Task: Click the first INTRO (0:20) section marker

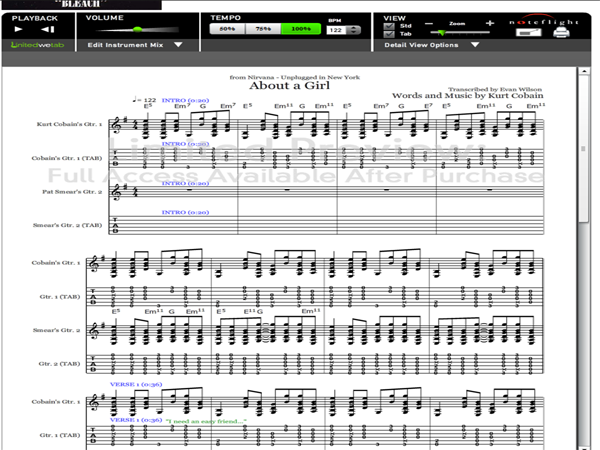Action: pos(185,100)
